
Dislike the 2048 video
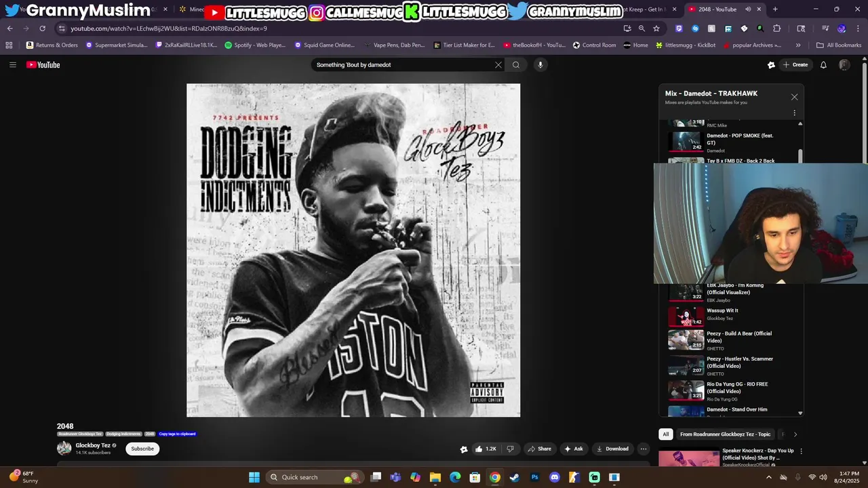coord(511,449)
